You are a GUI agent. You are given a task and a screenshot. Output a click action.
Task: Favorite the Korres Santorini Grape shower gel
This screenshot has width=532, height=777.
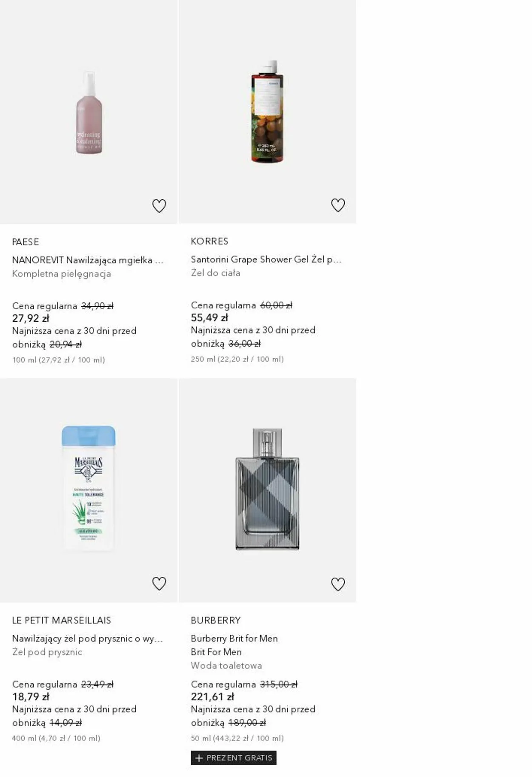coord(338,205)
